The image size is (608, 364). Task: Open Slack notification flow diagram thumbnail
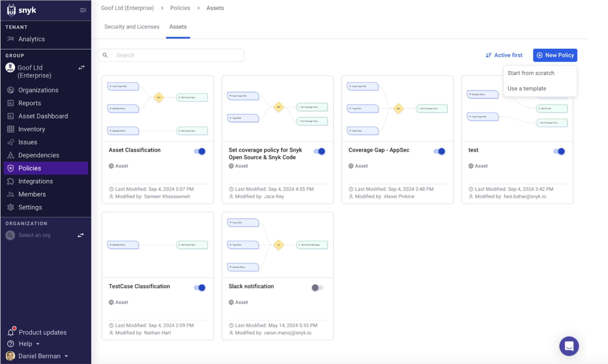(x=277, y=245)
